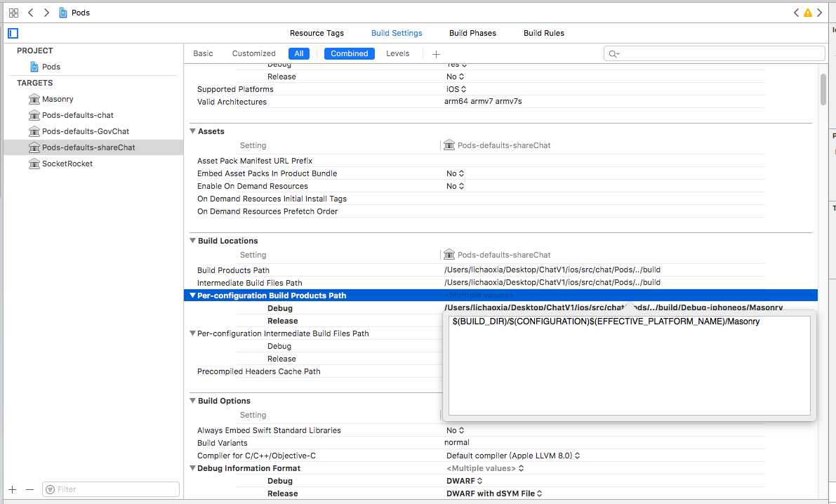Jump to next issue arrow
836x504 pixels.
(819, 12)
